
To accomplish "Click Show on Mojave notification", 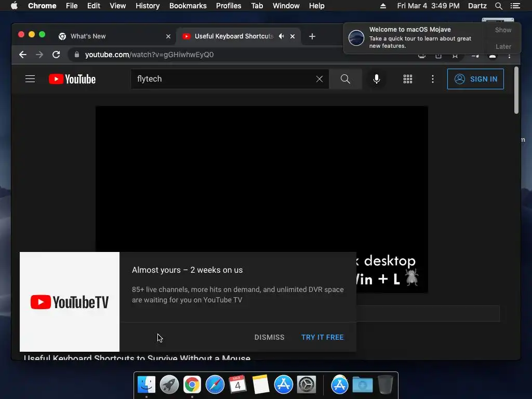I will pos(503,30).
